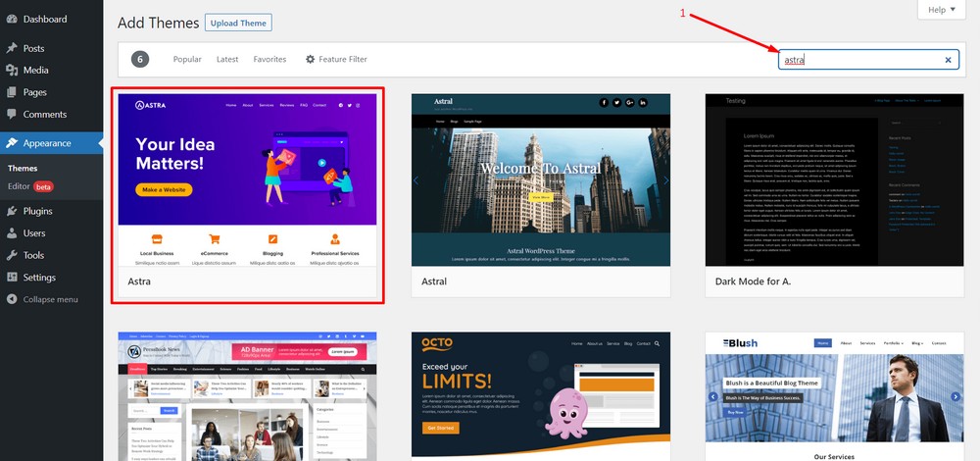Click the left slider arrow on Astral preview
This screenshot has height=461, width=980.
(x=416, y=180)
